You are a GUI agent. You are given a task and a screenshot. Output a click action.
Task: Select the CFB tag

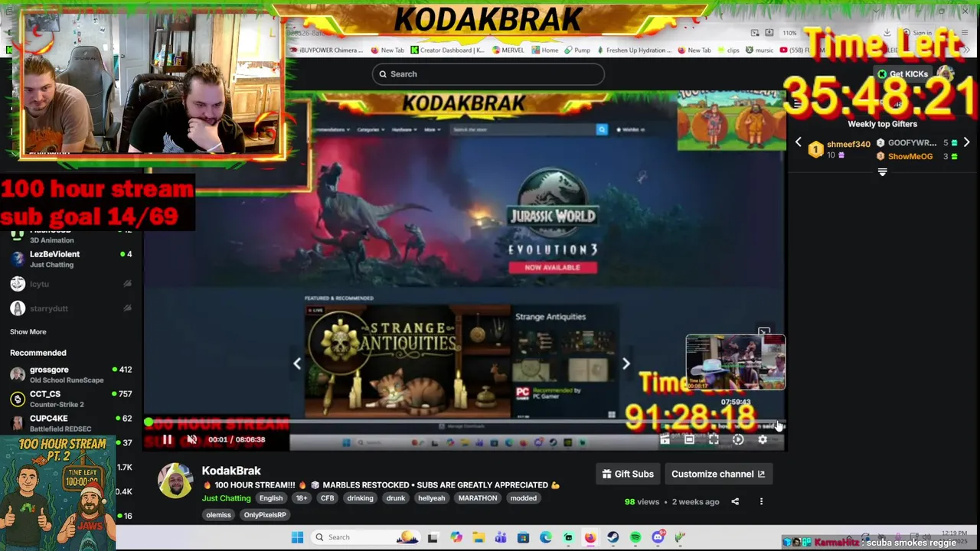[327, 498]
